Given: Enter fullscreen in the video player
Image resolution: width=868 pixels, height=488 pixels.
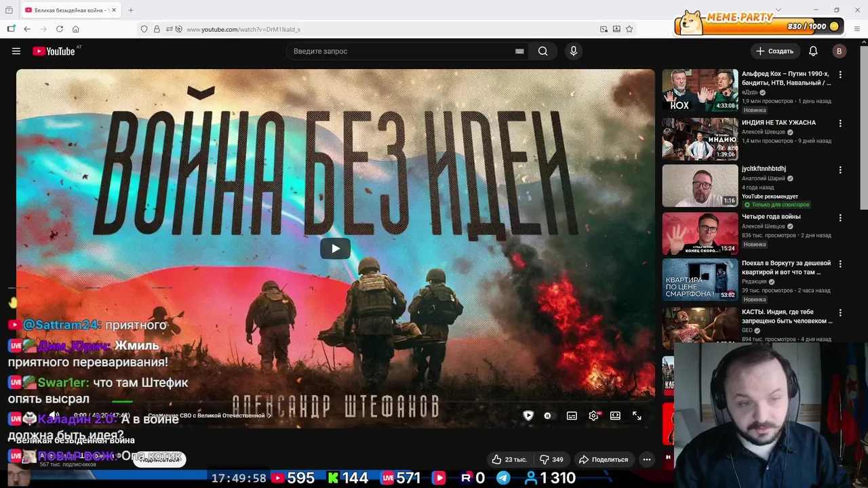Looking at the screenshot, I should click(637, 415).
